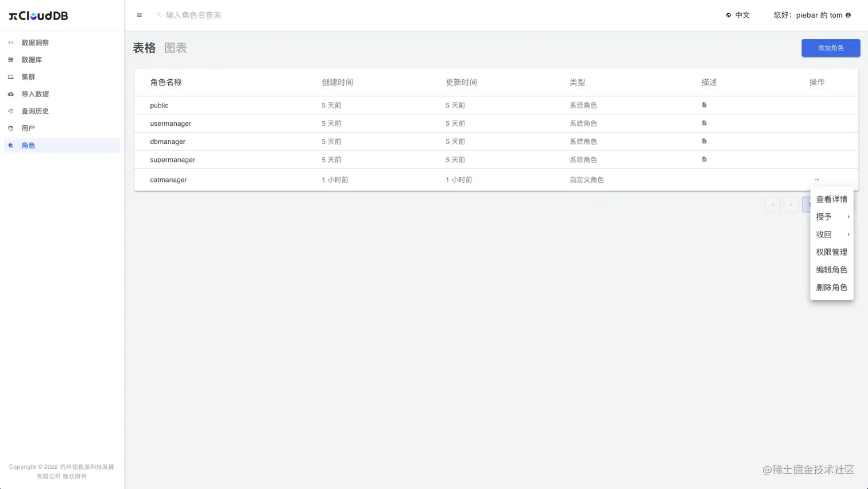The image size is (868, 489).
Task: Select 权限管理 menu entry
Action: tap(831, 252)
